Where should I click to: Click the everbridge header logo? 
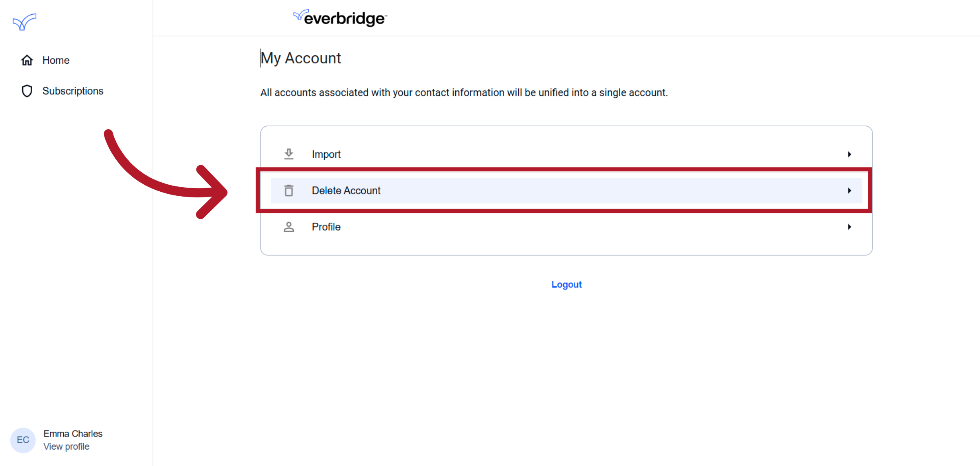point(340,18)
